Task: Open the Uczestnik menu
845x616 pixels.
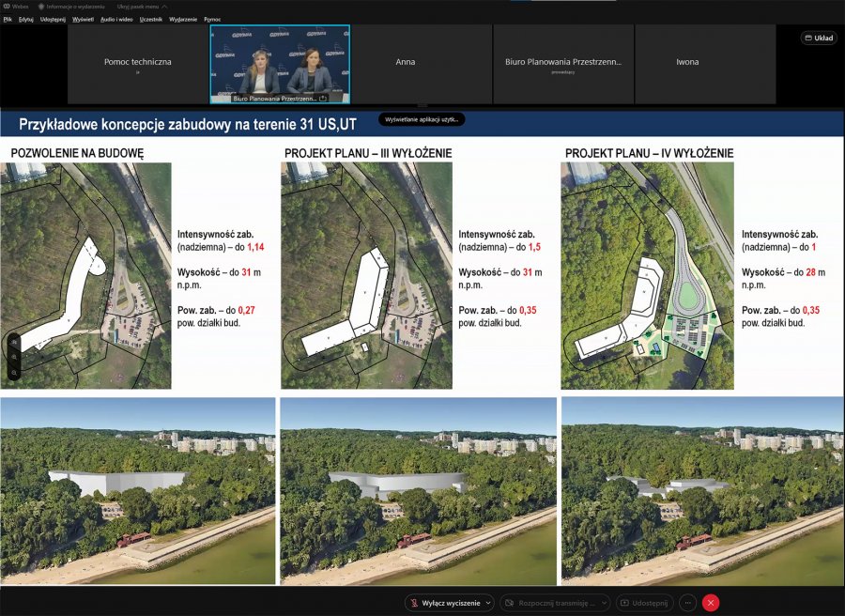Action: tap(150, 19)
